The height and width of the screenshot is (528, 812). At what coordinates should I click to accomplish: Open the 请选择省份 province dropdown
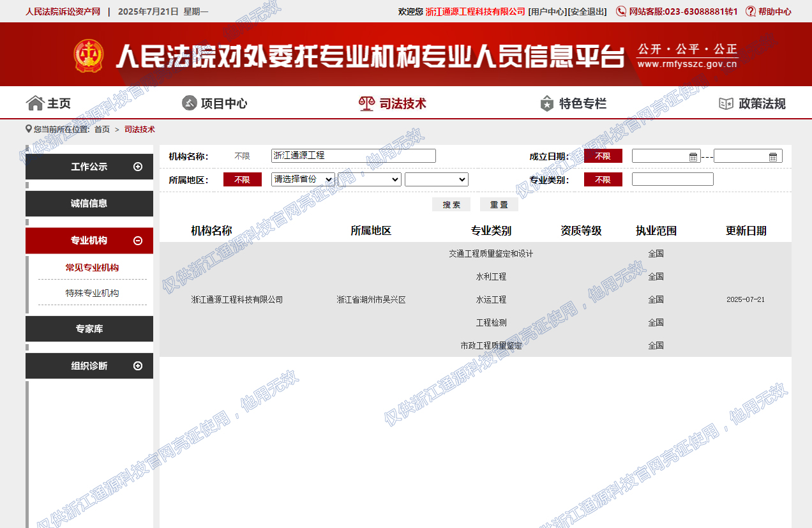coord(303,179)
